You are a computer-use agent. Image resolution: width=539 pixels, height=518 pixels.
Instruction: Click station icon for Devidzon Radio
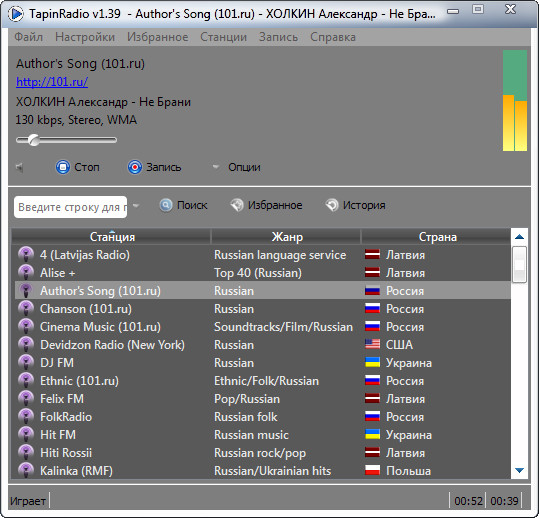point(26,344)
